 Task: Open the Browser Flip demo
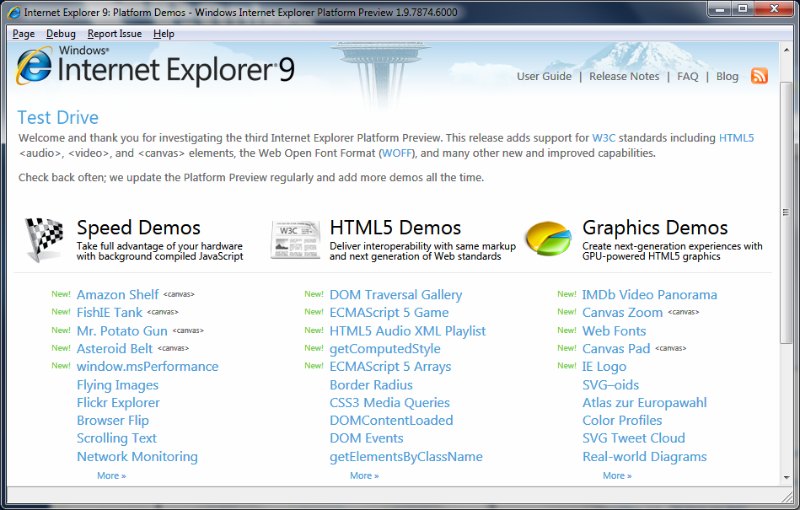tap(113, 421)
